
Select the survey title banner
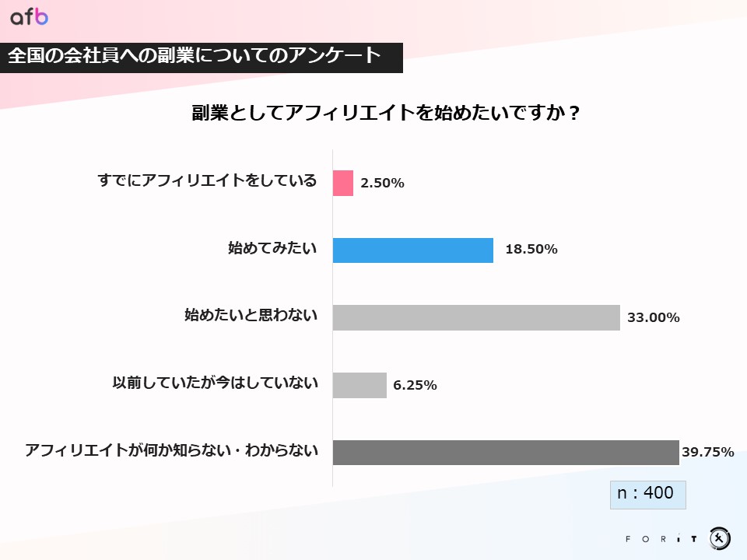[201, 57]
